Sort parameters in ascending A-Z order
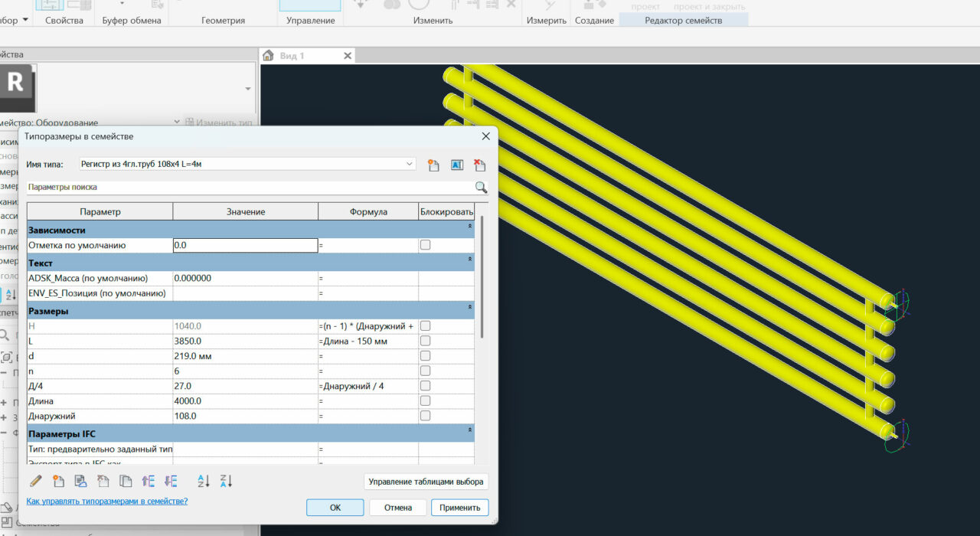This screenshot has height=536, width=980. click(x=204, y=481)
